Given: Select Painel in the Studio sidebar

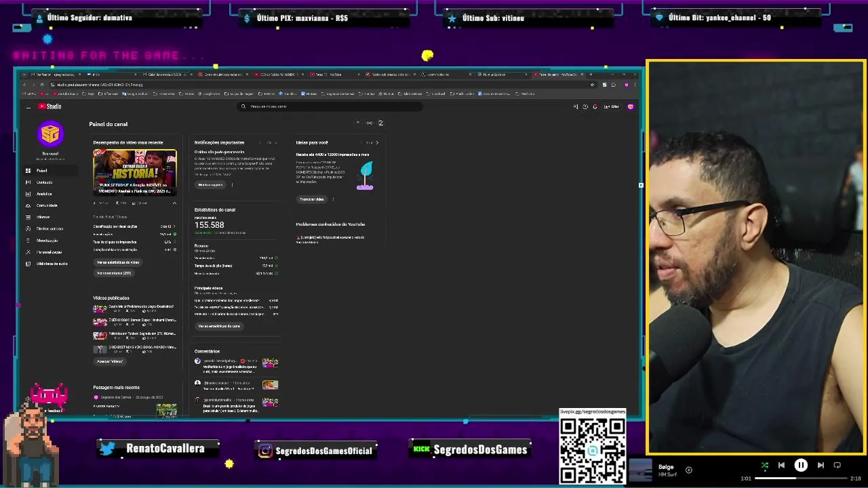Looking at the screenshot, I should click(51, 171).
